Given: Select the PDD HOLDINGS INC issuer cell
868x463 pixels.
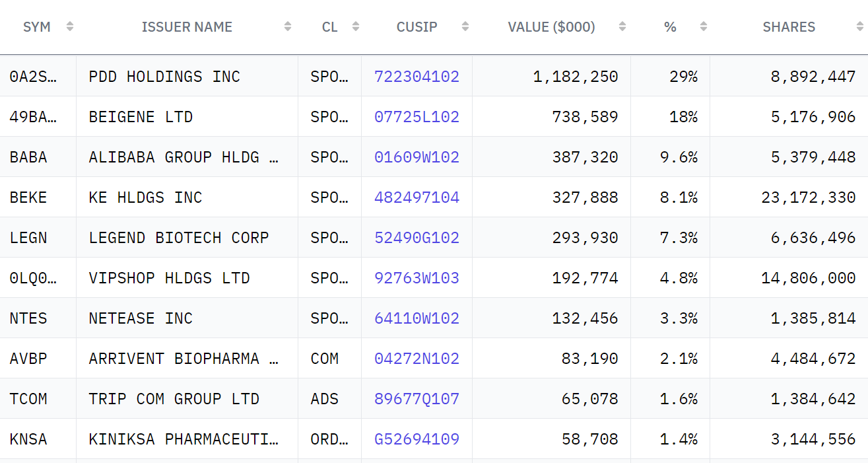Looking at the screenshot, I should (164, 77).
